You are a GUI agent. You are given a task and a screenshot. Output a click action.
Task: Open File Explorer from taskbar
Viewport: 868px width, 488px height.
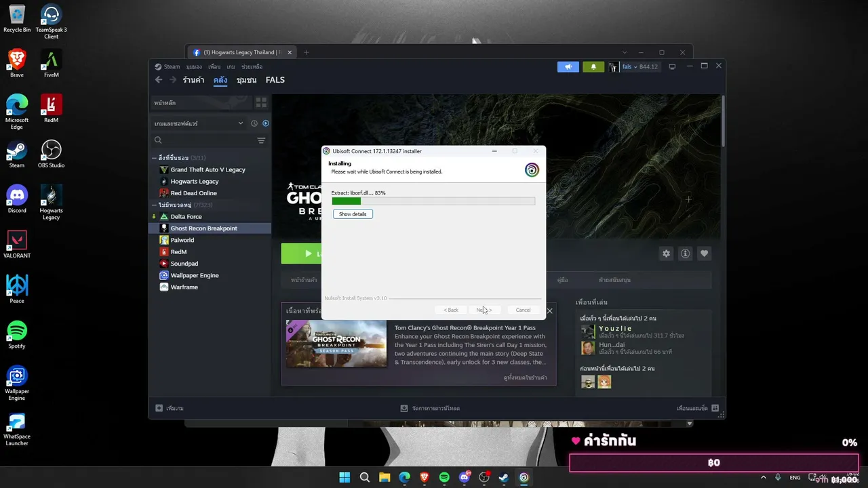click(x=384, y=477)
